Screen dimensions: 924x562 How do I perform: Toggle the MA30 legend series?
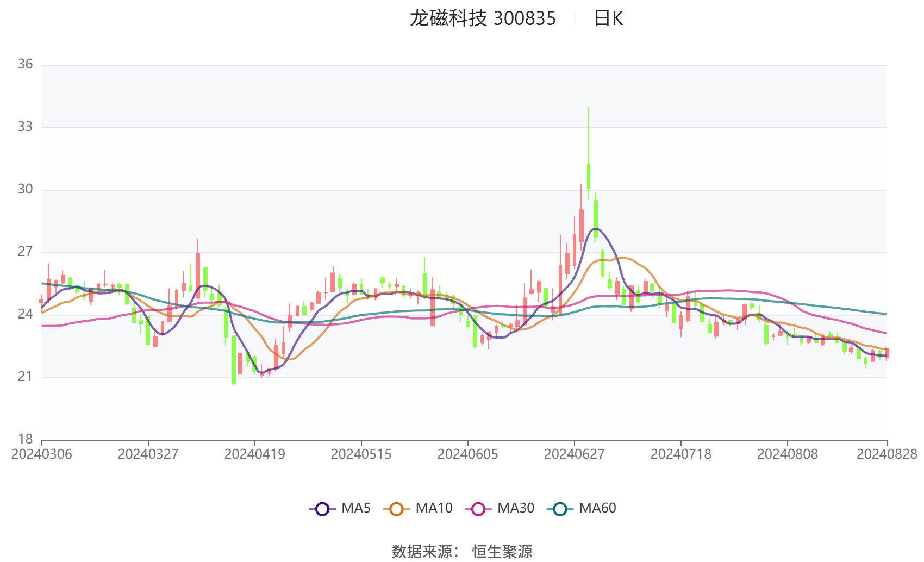click(500, 509)
